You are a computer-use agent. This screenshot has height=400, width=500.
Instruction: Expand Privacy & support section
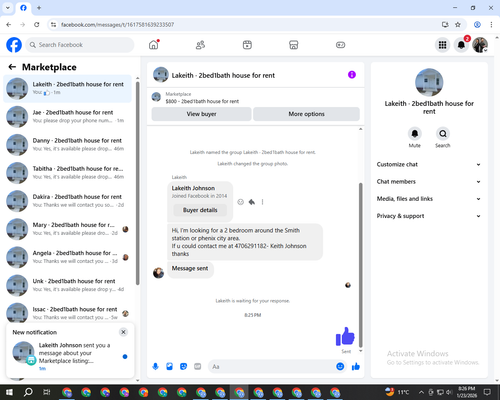pyautogui.click(x=429, y=216)
